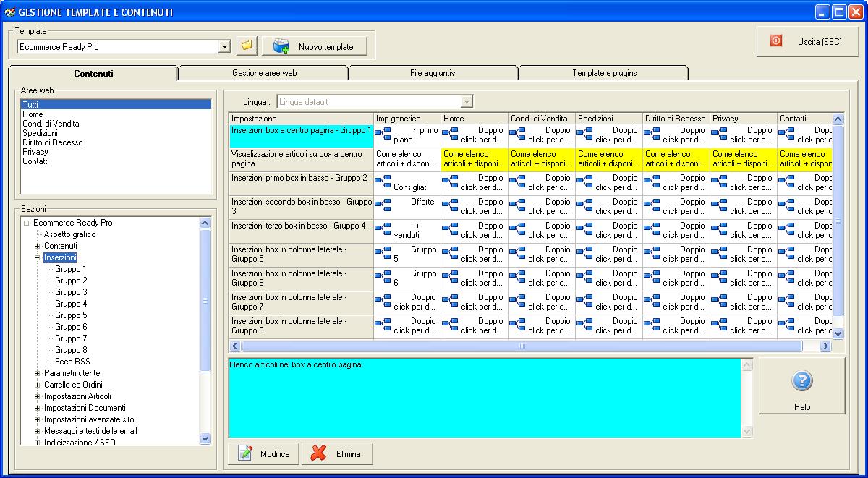Expand the Contenuti tree node

38,246
